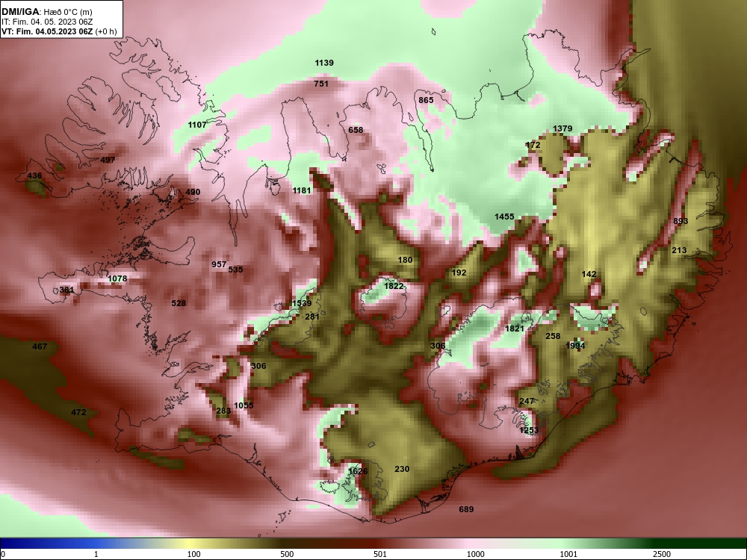Image resolution: width=747 pixels, height=560 pixels.
Task: Click the map value 230
Action: pos(402,469)
